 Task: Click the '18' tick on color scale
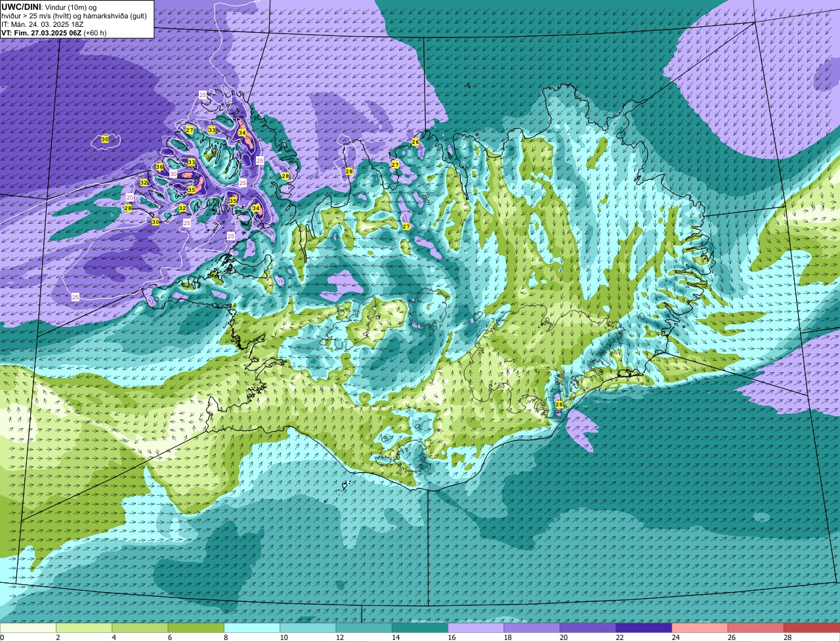tap(507, 637)
